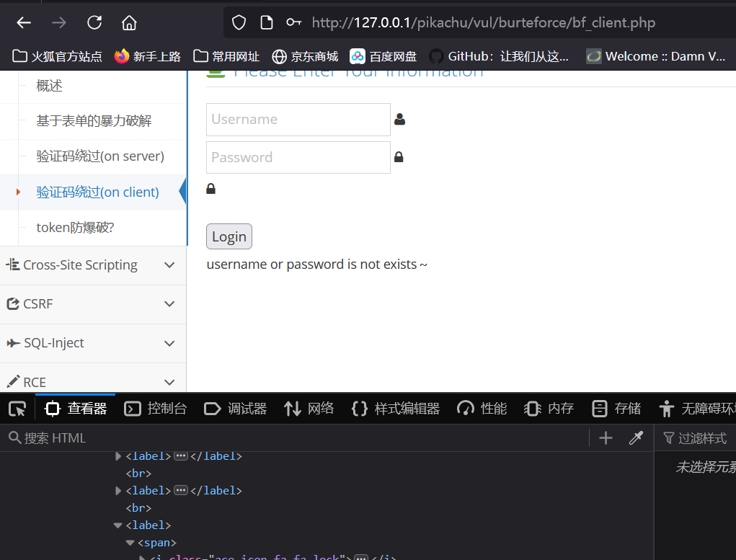Activate the devtools element picker
This screenshot has width=736, height=560.
coord(17,409)
